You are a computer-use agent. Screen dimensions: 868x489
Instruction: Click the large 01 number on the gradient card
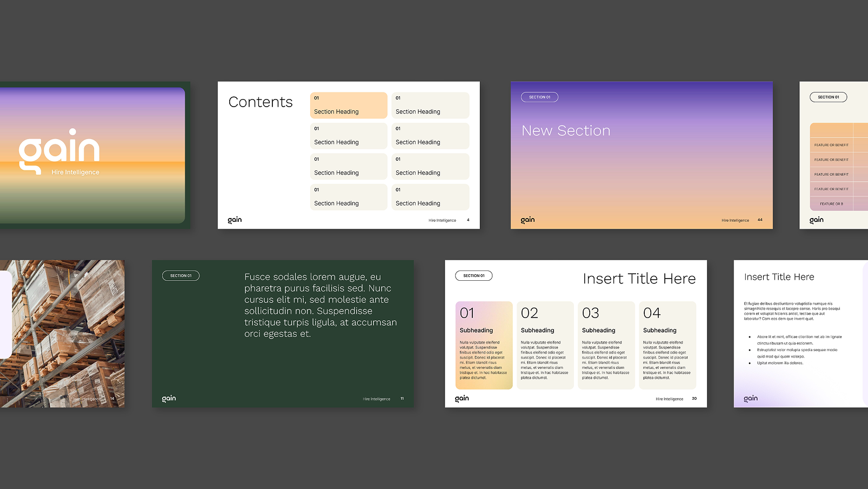(467, 313)
